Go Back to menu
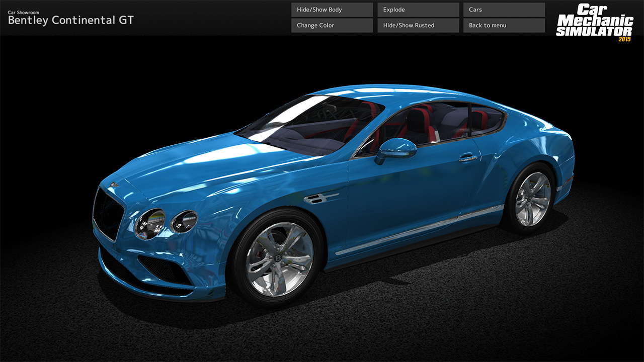 click(504, 25)
